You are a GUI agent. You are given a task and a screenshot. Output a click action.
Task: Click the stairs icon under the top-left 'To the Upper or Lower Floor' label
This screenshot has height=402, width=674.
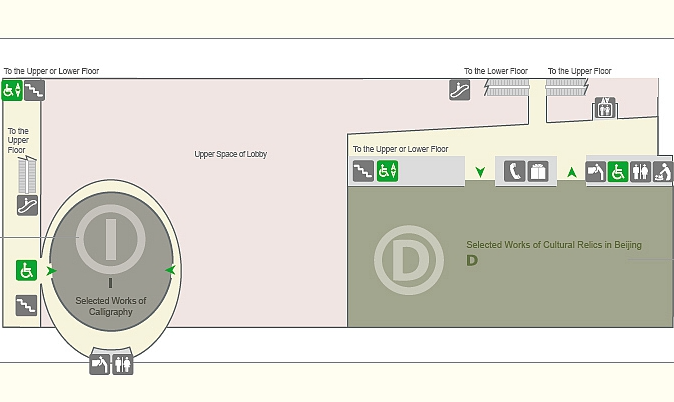(x=34, y=90)
